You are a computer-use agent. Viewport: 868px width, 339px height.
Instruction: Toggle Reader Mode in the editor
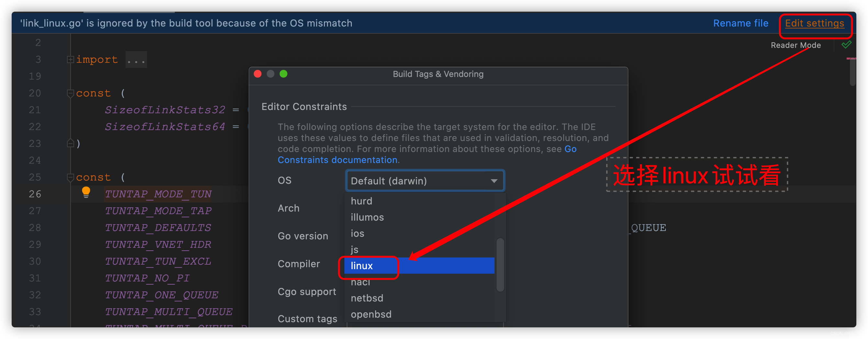(796, 45)
